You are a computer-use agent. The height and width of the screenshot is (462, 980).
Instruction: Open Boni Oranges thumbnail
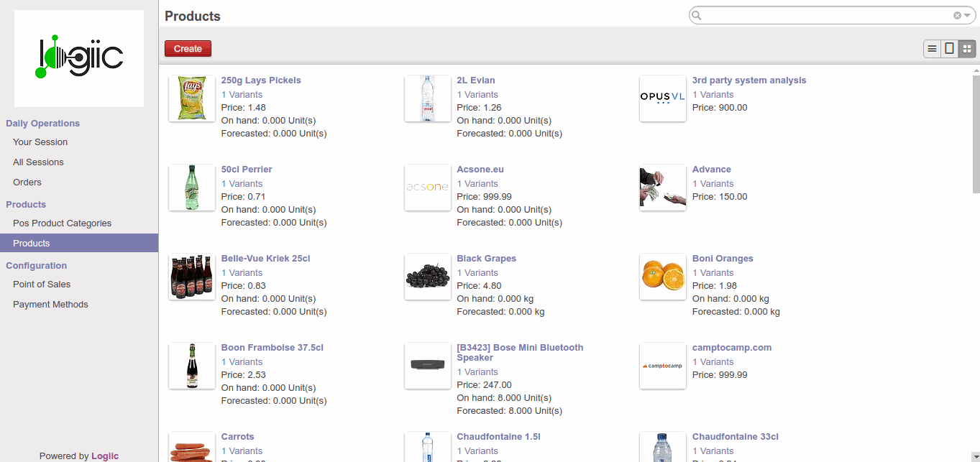tap(663, 277)
